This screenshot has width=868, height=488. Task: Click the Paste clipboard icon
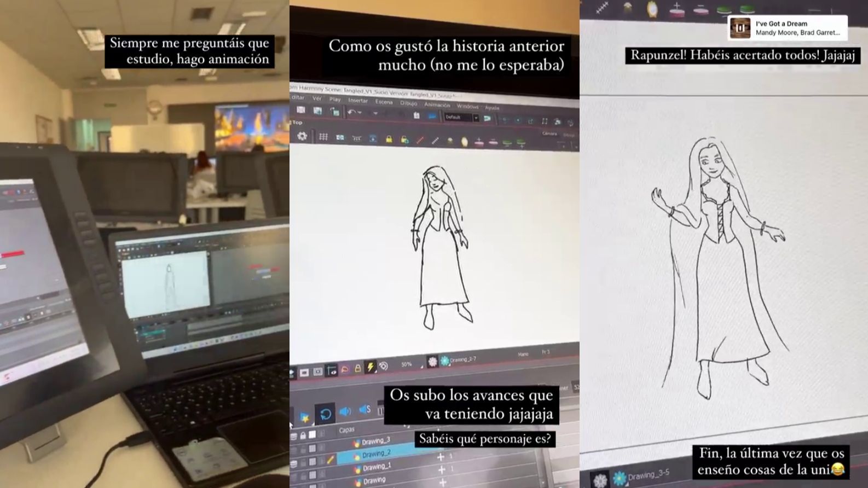pyautogui.click(x=416, y=115)
